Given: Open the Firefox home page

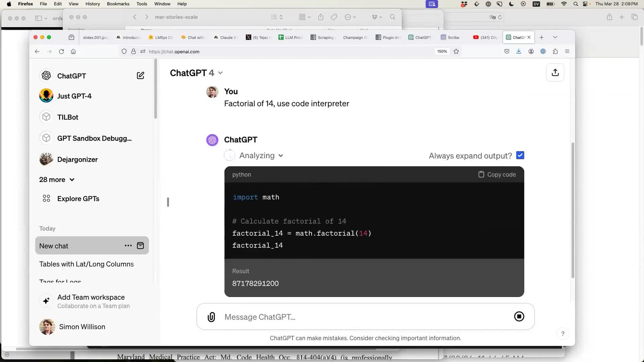Looking at the screenshot, I should tap(73, 52).
